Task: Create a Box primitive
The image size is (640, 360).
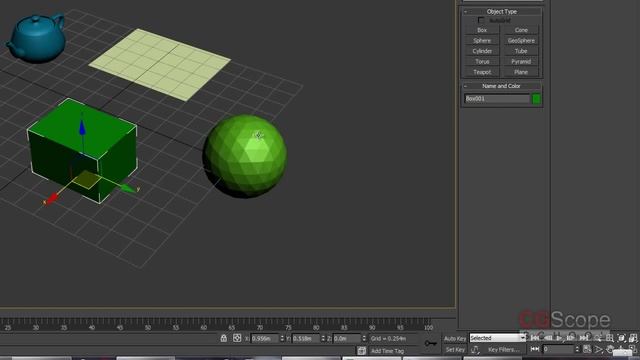Action: point(482,30)
